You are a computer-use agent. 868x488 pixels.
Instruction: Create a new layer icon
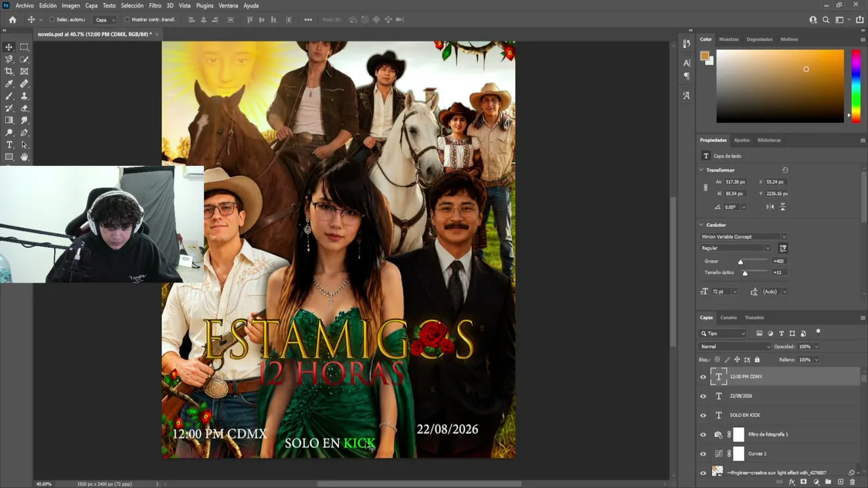pos(840,482)
